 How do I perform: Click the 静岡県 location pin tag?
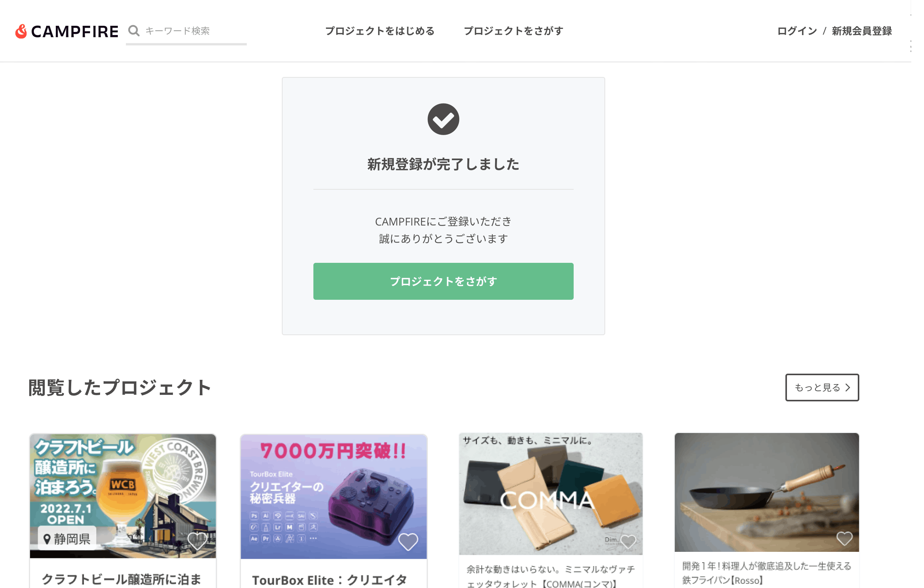(x=67, y=539)
